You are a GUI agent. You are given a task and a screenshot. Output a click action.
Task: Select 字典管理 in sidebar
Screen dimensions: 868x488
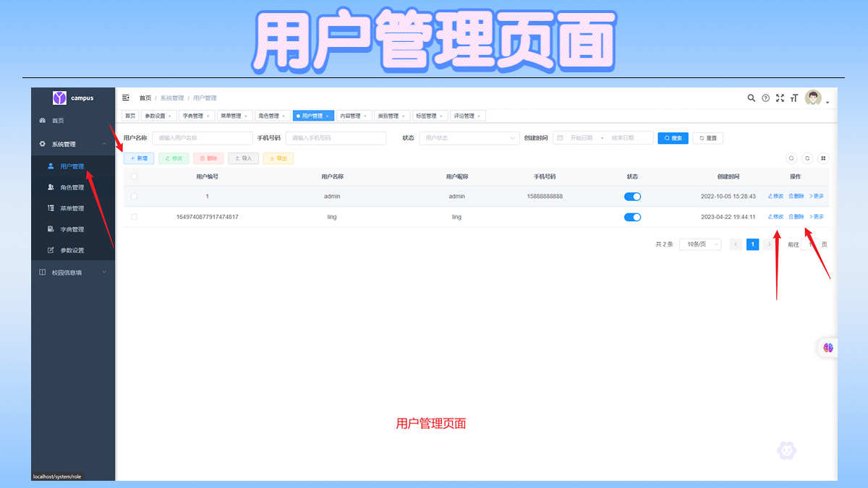click(72, 229)
